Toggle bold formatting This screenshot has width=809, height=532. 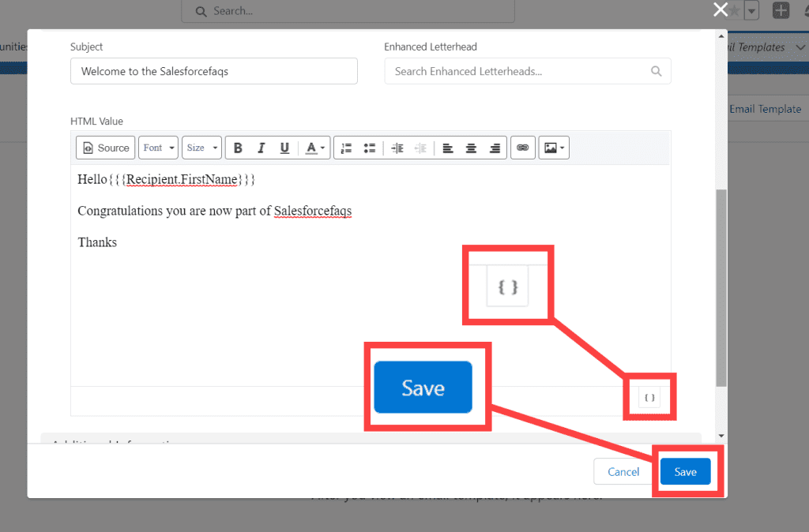click(238, 148)
